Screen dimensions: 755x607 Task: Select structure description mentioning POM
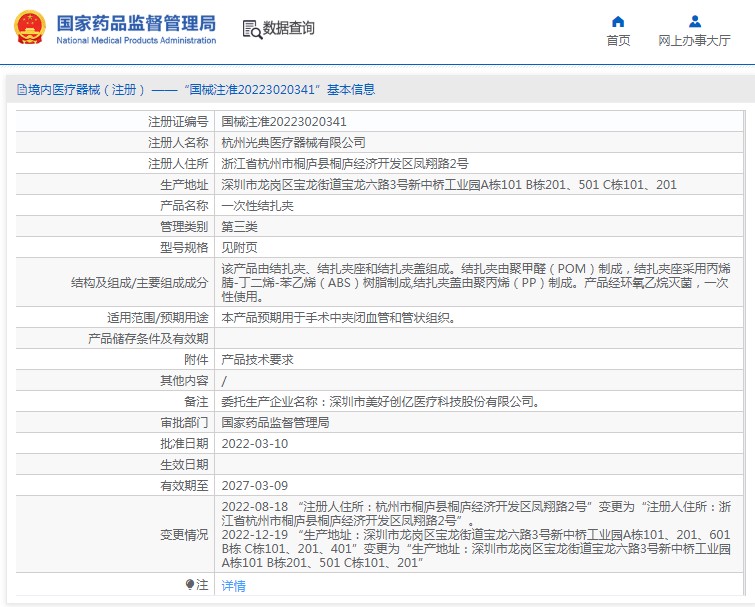pyautogui.click(x=476, y=282)
